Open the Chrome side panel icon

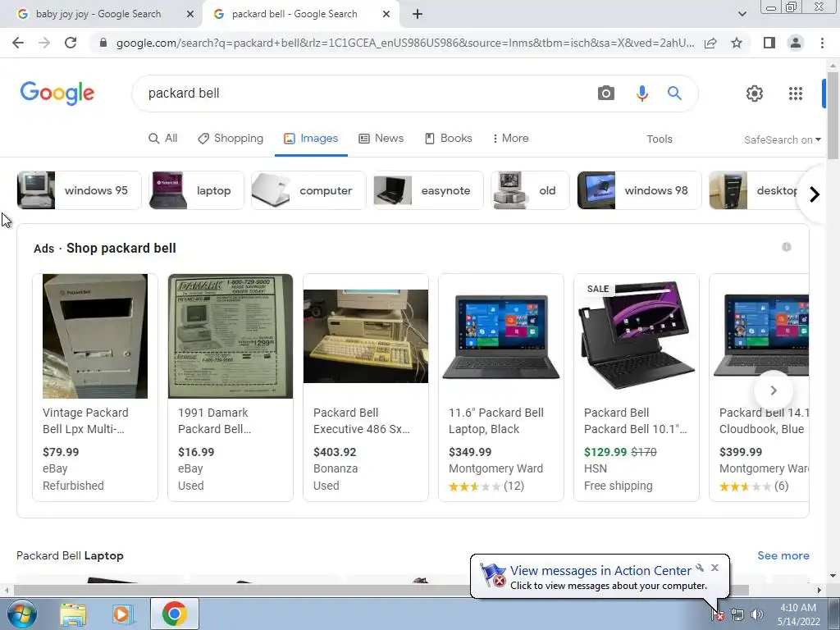(x=769, y=43)
